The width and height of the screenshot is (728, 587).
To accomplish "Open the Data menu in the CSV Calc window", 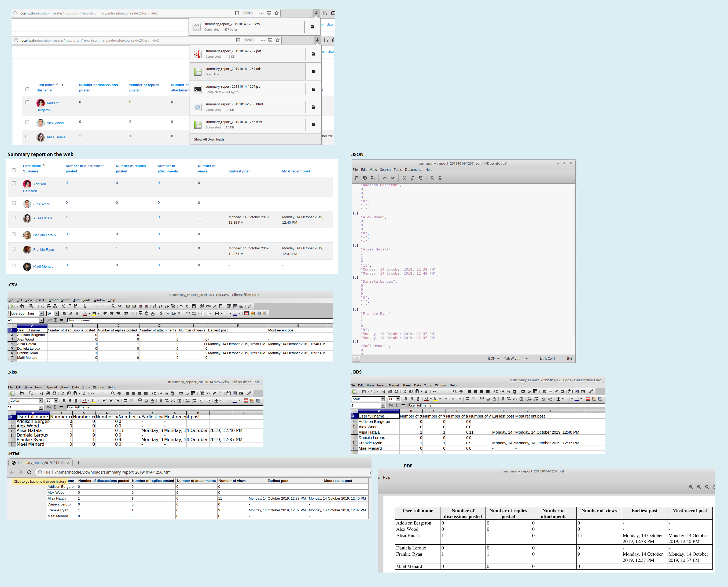I will point(76,300).
